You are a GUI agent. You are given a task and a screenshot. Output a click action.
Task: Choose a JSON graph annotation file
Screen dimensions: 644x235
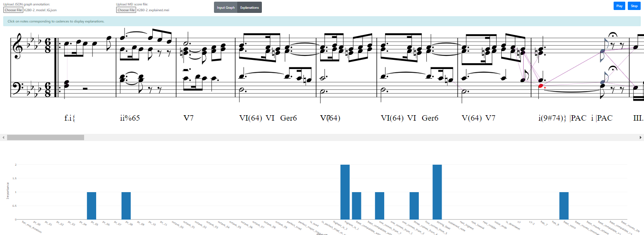(x=14, y=10)
